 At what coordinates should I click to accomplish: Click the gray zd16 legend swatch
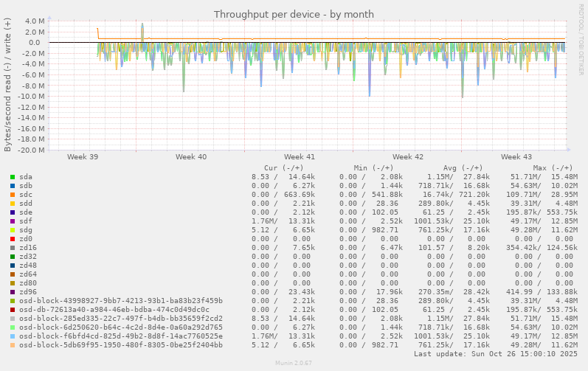click(13, 248)
